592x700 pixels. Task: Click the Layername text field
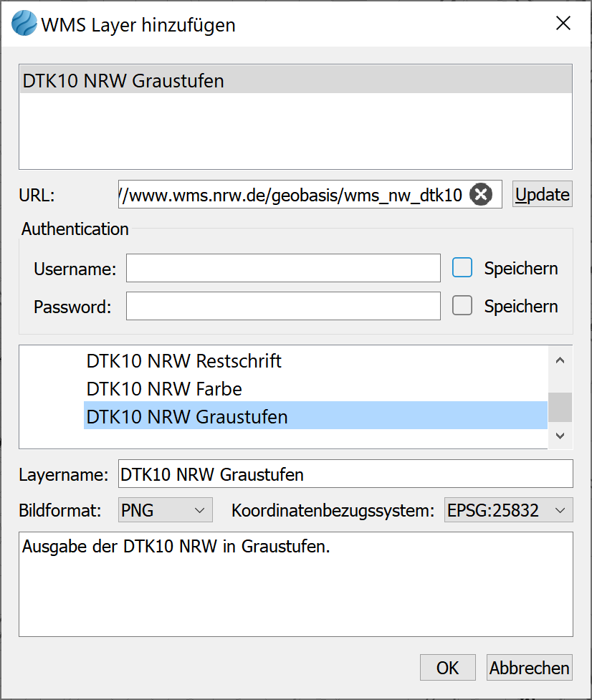345,474
